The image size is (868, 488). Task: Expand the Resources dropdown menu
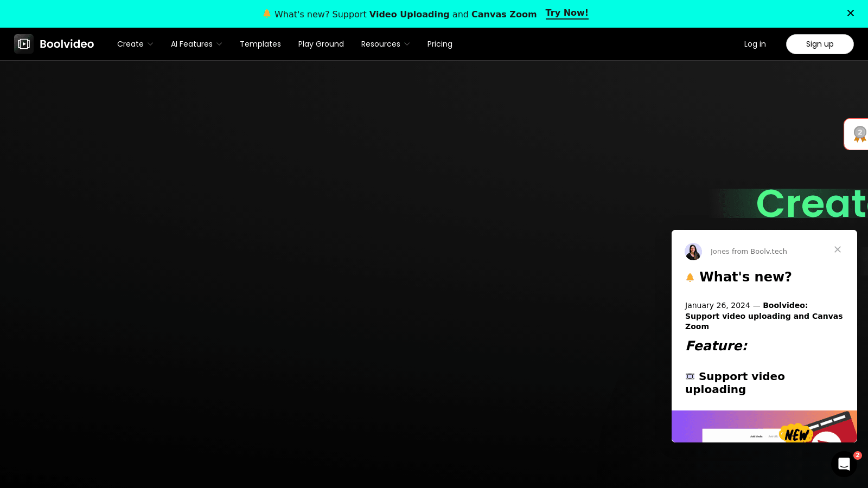click(x=385, y=44)
